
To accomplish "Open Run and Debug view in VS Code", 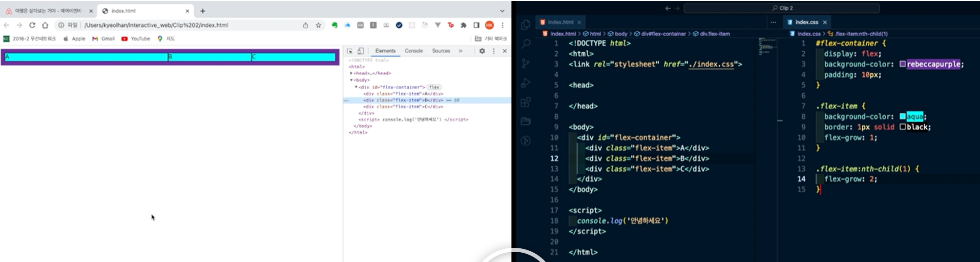I will pyautogui.click(x=526, y=83).
